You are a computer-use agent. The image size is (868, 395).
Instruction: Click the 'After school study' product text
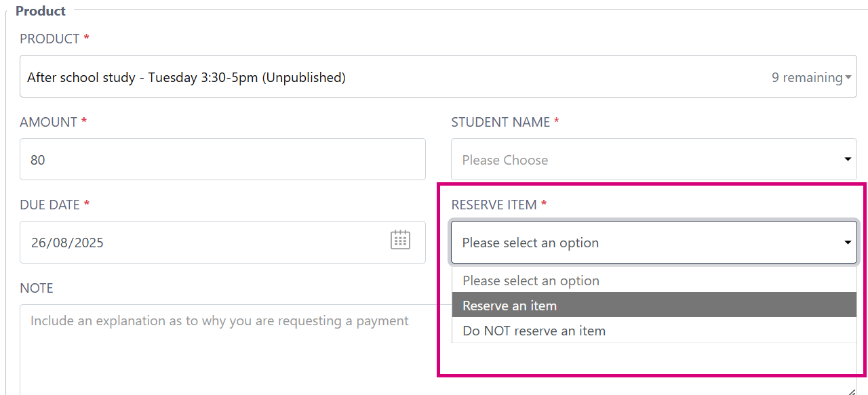tap(186, 78)
